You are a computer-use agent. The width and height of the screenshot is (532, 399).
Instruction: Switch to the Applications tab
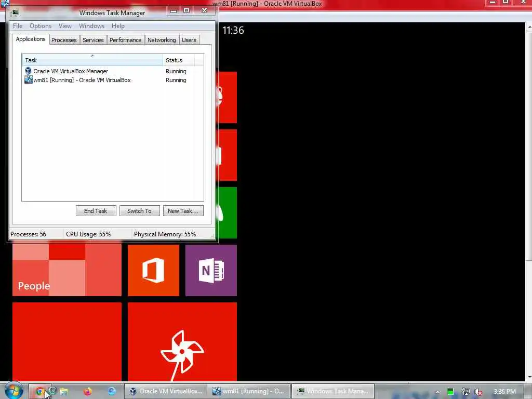coord(31,39)
